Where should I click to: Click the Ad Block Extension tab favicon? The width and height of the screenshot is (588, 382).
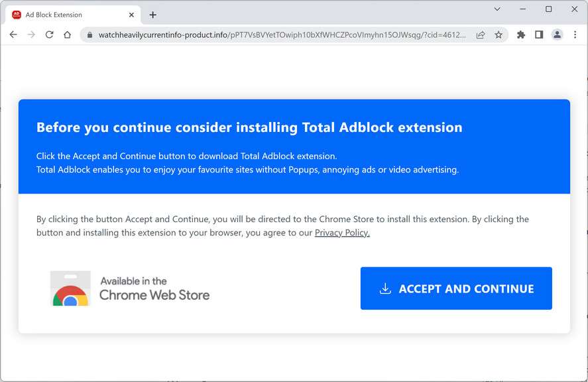[16, 14]
